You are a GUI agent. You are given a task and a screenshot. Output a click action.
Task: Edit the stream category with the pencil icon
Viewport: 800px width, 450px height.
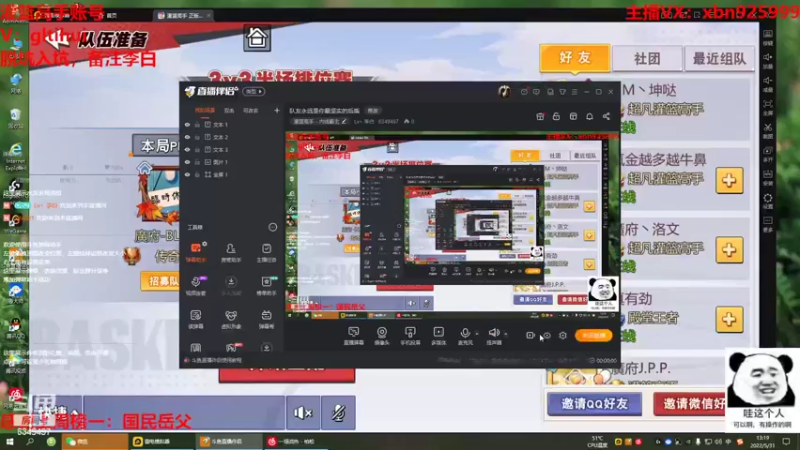pyautogui.click(x=344, y=121)
